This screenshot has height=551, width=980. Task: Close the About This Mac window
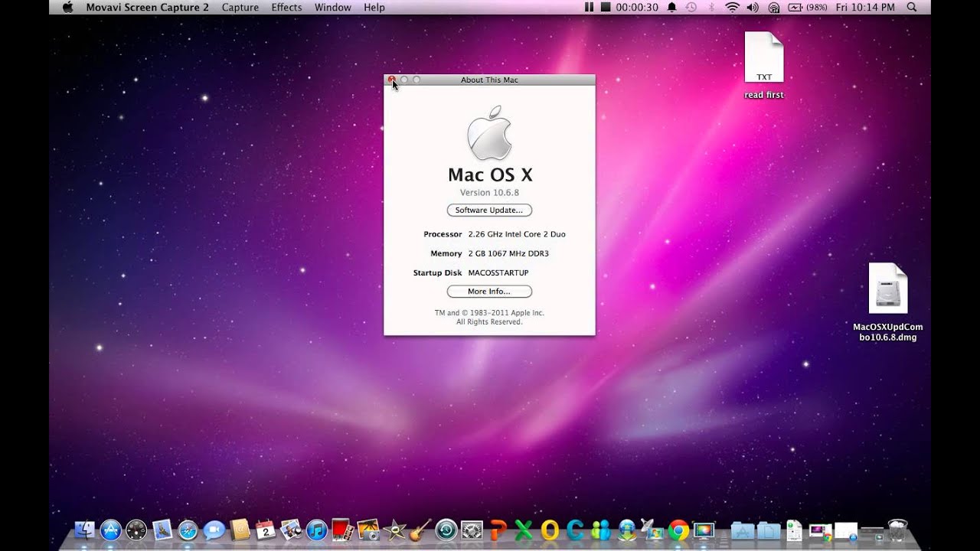click(x=392, y=80)
